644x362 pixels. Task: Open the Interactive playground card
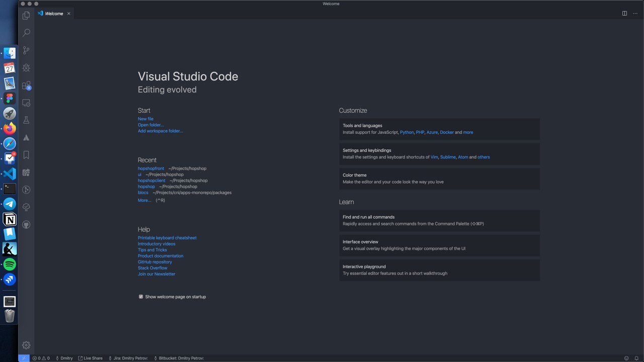tap(439, 270)
